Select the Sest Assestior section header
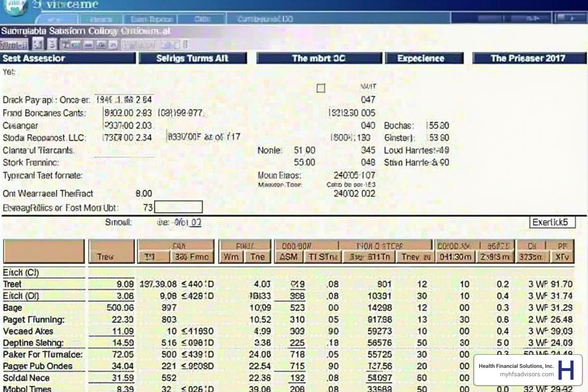The height and width of the screenshot is (392, 588). coord(68,58)
